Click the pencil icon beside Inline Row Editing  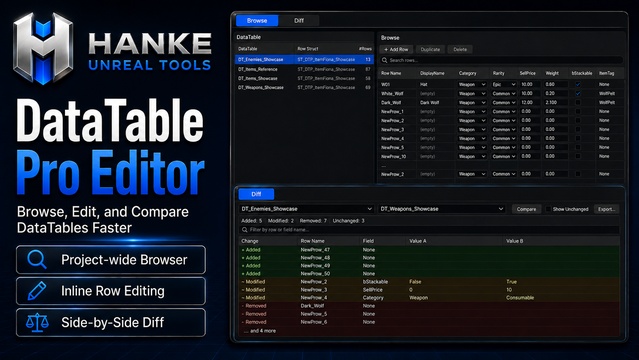click(37, 291)
